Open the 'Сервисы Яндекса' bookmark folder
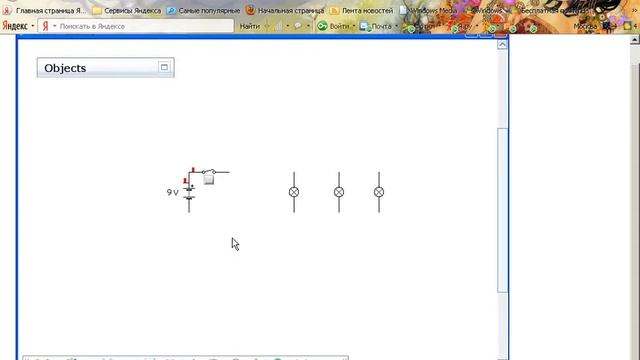Image resolution: width=640 pixels, height=360 pixels. point(127,11)
